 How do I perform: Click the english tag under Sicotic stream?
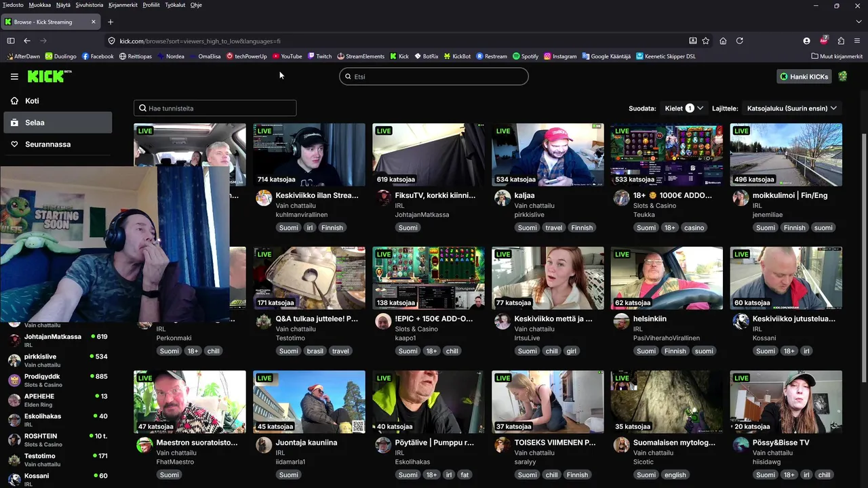coord(675,474)
